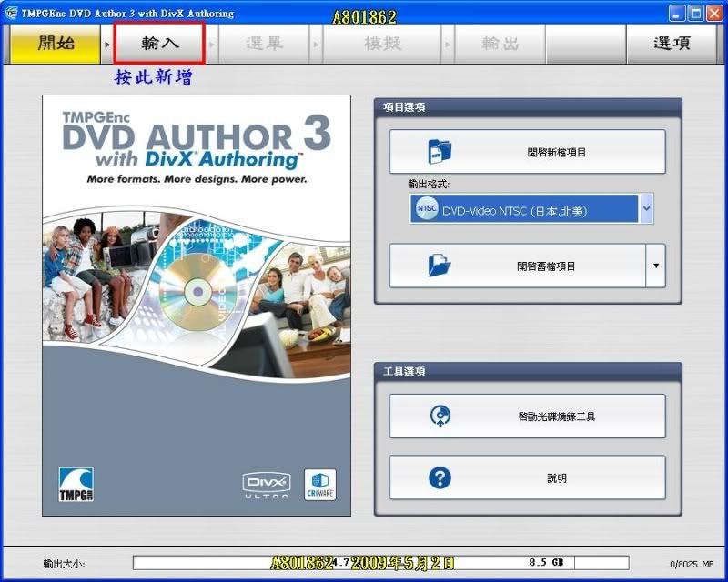Viewport: 728px width, 582px height.
Task: Click the disc burning tool icon
Action: (440, 416)
